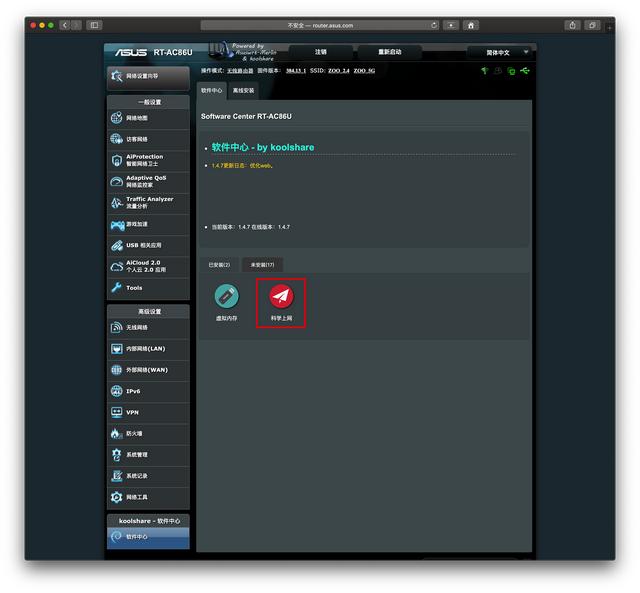Open 访客网络 in the sidebar
This screenshot has width=640, height=593.
pyautogui.click(x=149, y=140)
